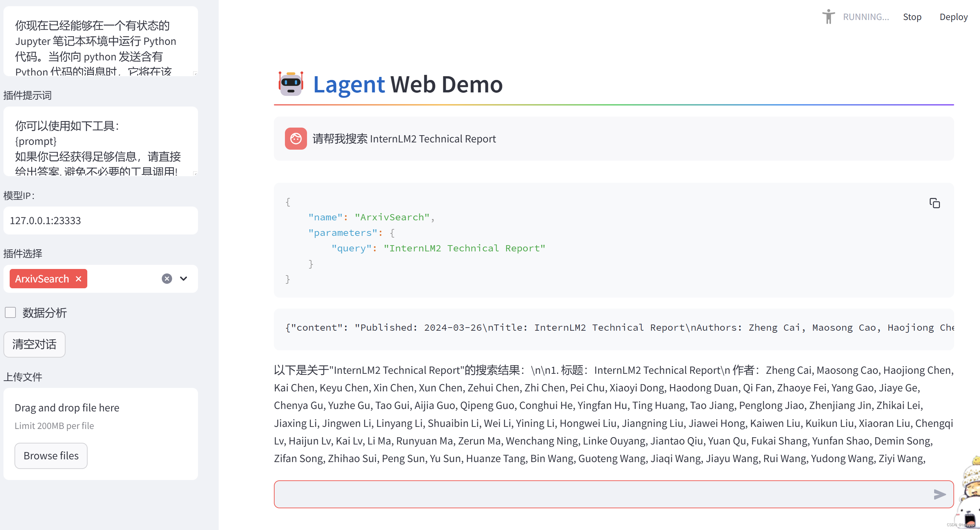Open the Deploy menu

coord(953,17)
